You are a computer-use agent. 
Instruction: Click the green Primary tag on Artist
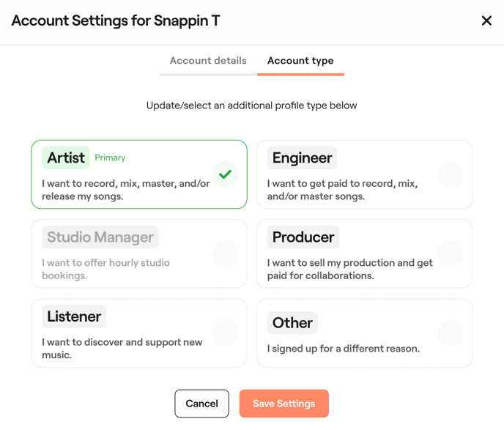tap(110, 157)
